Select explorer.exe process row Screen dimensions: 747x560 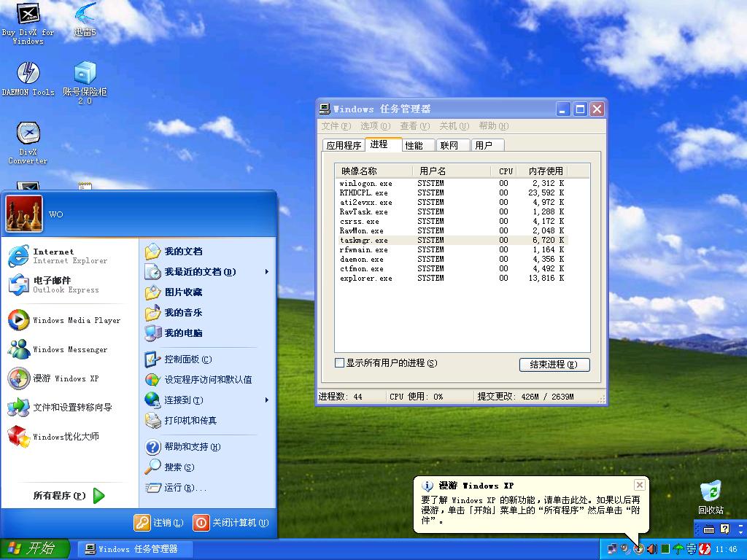452,278
